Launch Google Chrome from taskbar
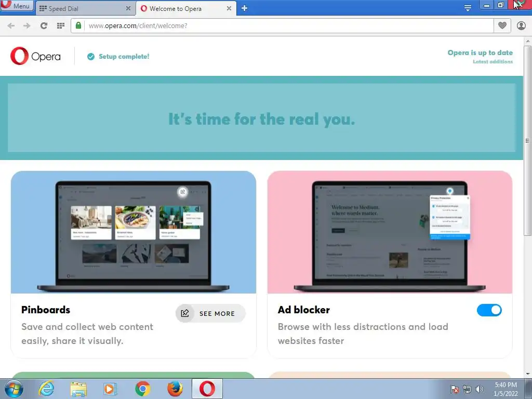The height and width of the screenshot is (399, 532). pyautogui.click(x=142, y=389)
